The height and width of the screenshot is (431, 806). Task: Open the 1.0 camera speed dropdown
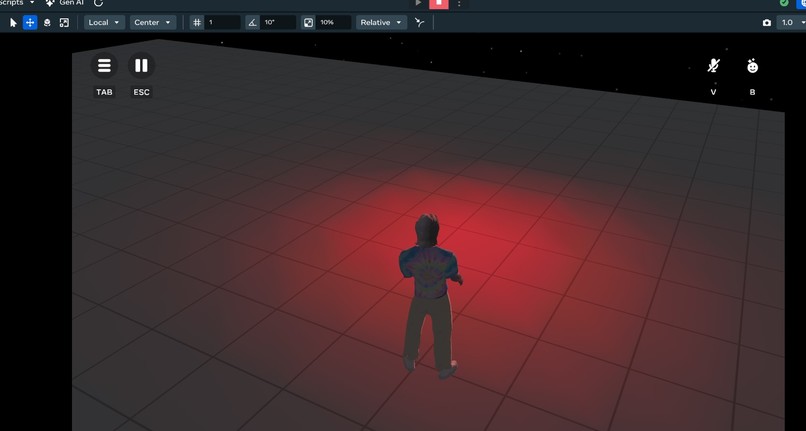(792, 23)
